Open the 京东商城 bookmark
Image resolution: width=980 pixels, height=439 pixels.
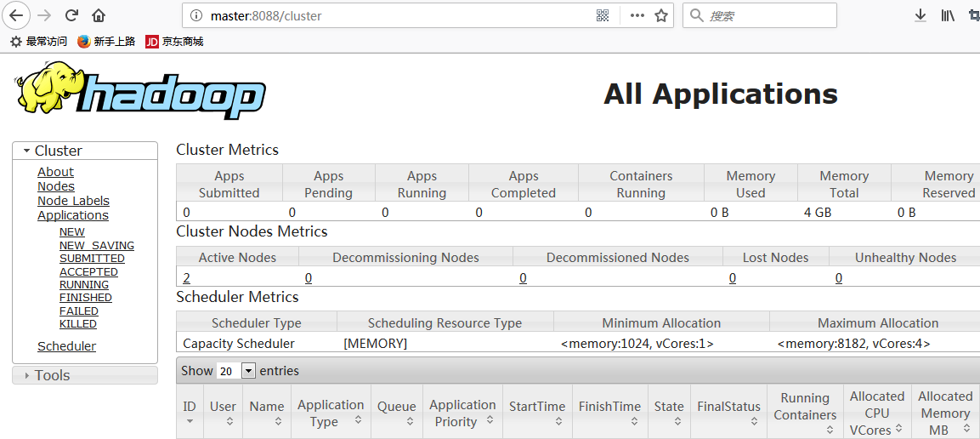(174, 41)
